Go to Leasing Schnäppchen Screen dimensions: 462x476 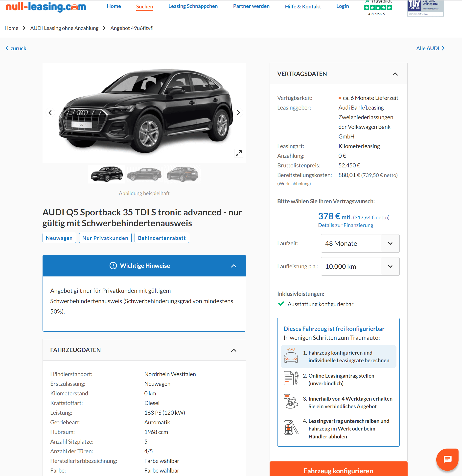[193, 6]
